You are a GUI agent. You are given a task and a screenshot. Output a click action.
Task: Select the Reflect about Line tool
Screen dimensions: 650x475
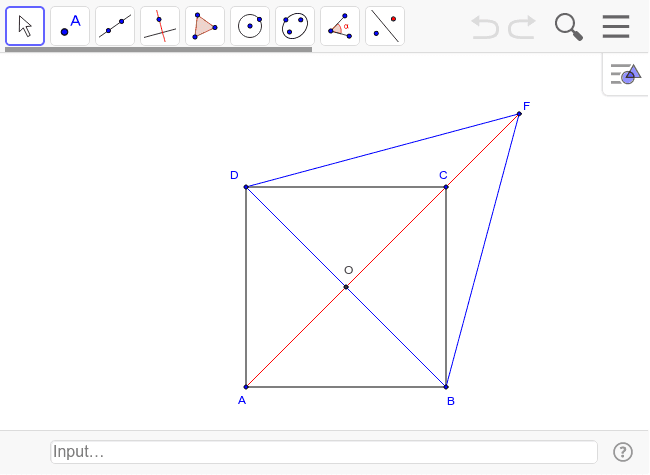coord(385,26)
